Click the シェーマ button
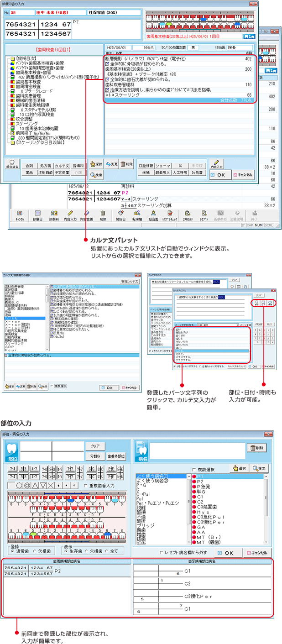 pos(162,165)
